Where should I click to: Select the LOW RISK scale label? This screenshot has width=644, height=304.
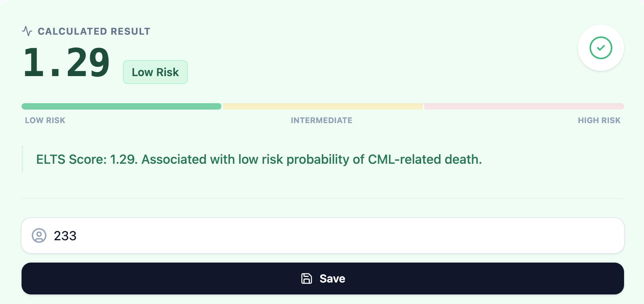click(x=45, y=120)
